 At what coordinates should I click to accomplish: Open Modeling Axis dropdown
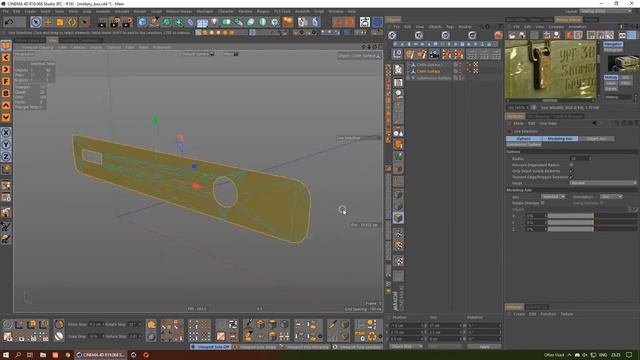[553, 197]
